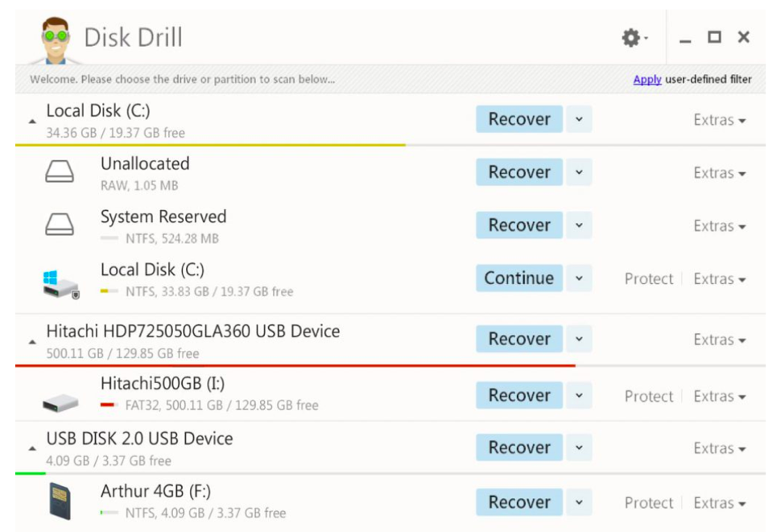Open Extras menu for Arthur 4GB (F:)
Screen dimensions: 768x532
(720, 503)
